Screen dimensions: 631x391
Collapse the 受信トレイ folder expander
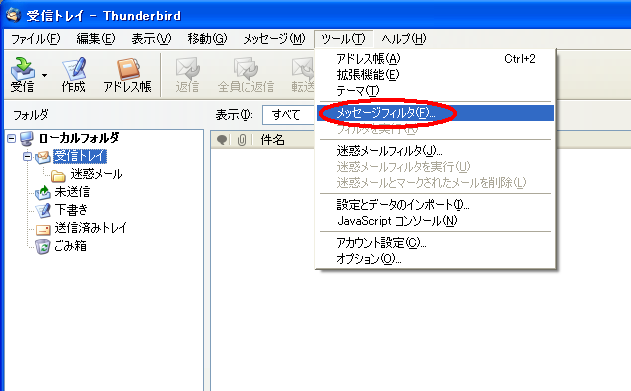click(x=27, y=156)
